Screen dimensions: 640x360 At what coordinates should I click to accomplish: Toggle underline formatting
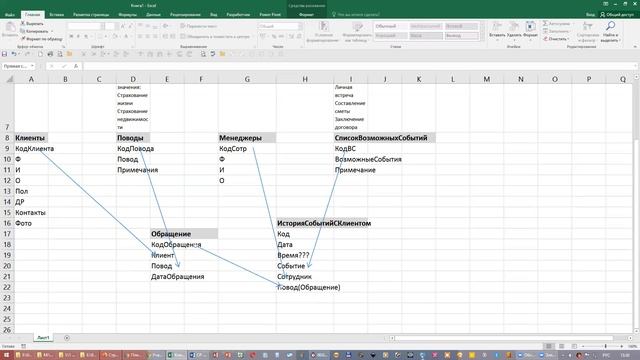tap(86, 36)
